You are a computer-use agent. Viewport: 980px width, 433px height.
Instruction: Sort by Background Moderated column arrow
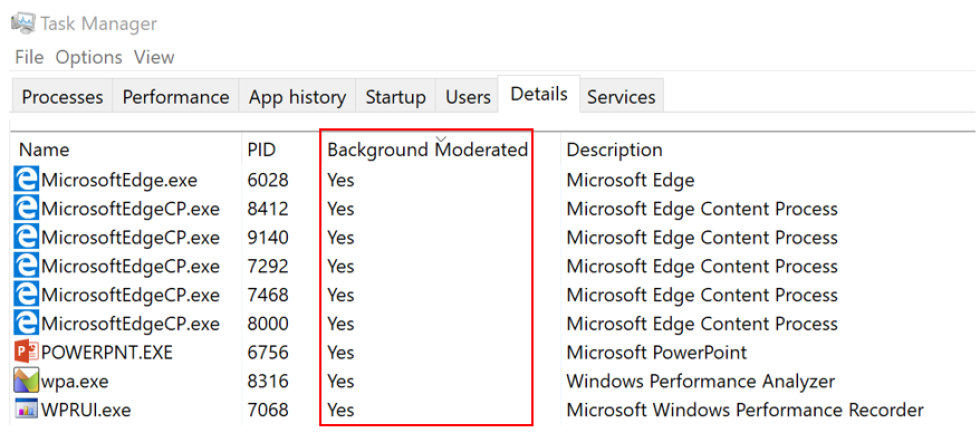pyautogui.click(x=442, y=137)
